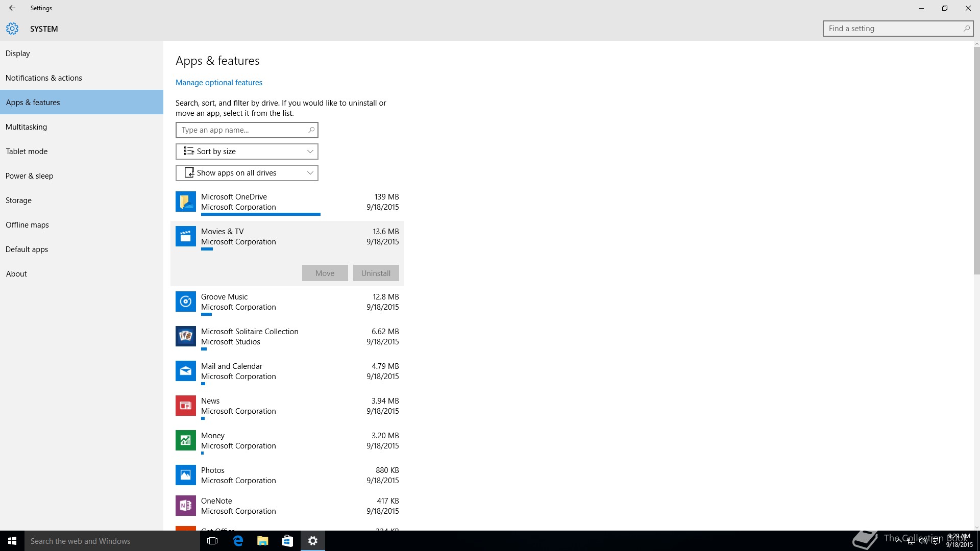
Task: Click the Microsoft Studios publisher text
Action: tap(231, 342)
